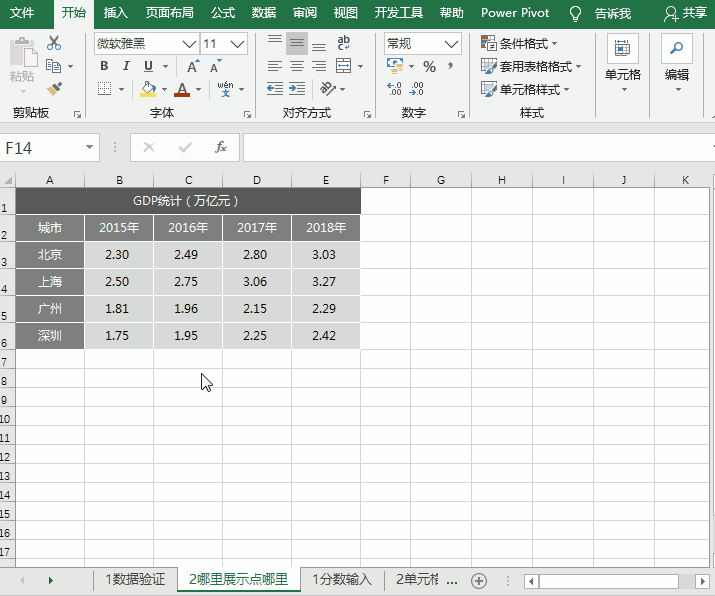Toggle Wrap Text (ab icon)
The height and width of the screenshot is (596, 715).
point(343,43)
